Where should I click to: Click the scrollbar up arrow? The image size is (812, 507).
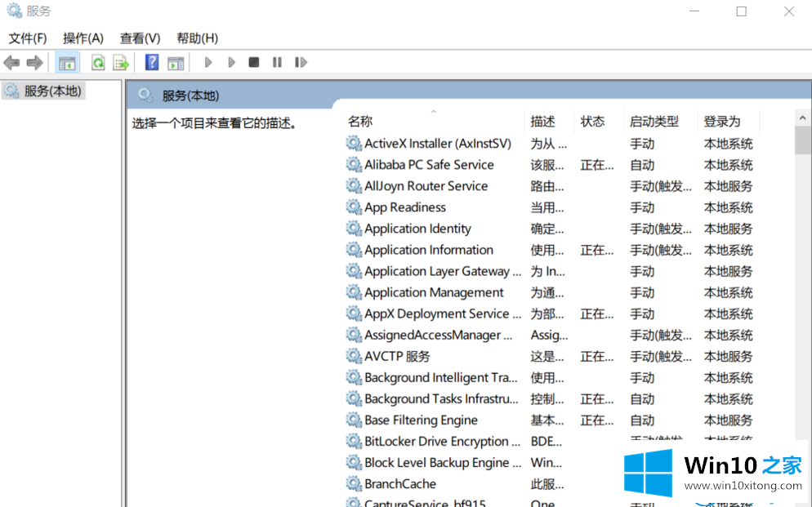802,118
